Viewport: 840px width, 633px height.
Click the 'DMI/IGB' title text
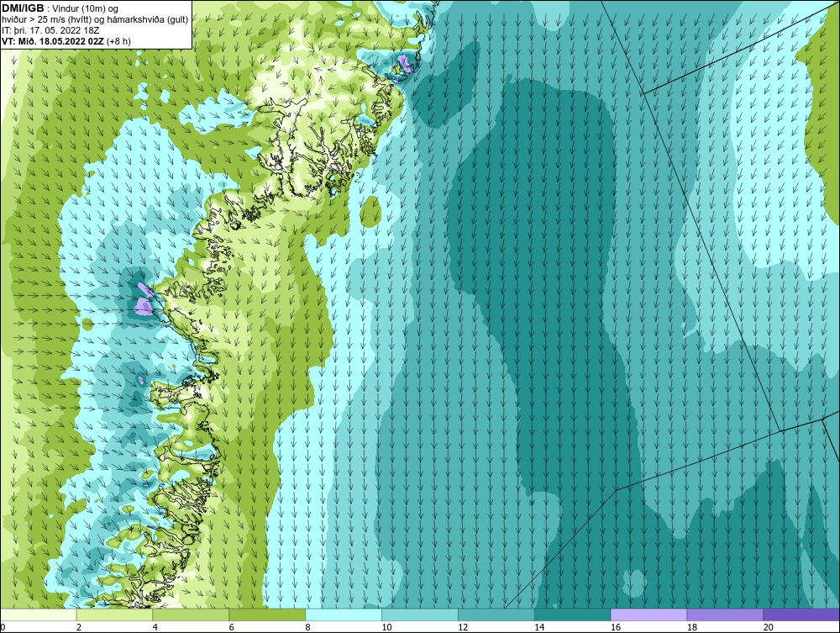click(x=23, y=8)
